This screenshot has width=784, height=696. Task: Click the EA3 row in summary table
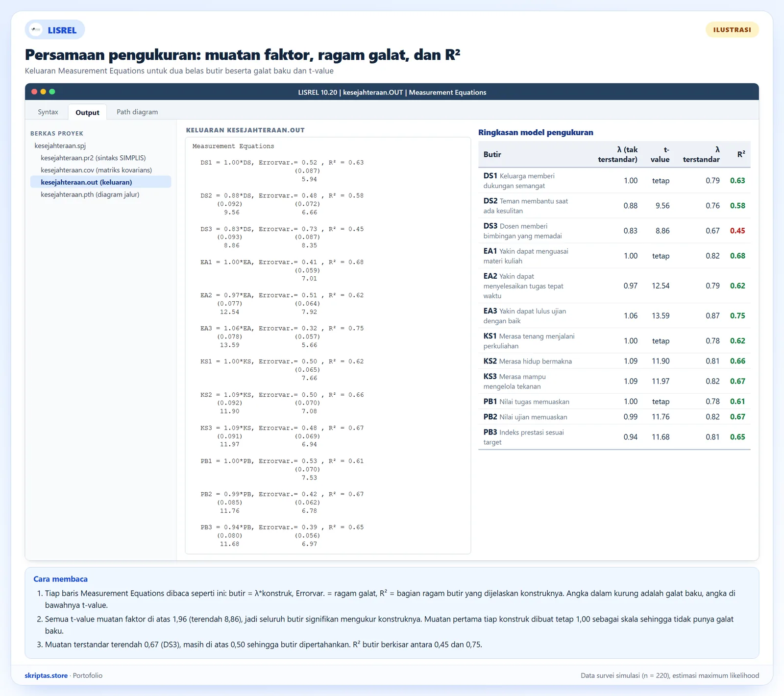[614, 316]
